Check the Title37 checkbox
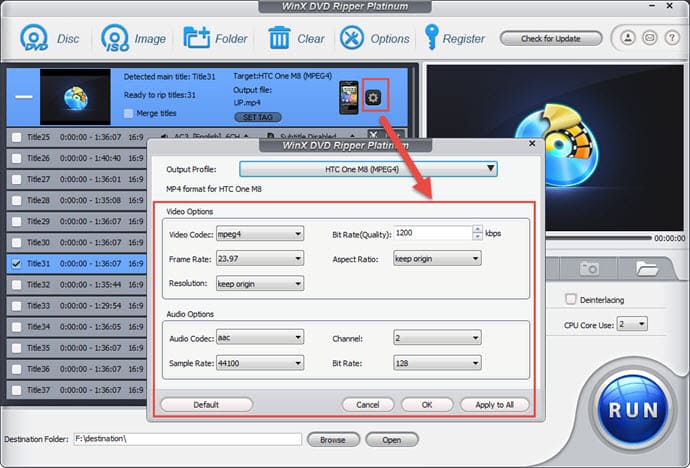 (x=17, y=390)
